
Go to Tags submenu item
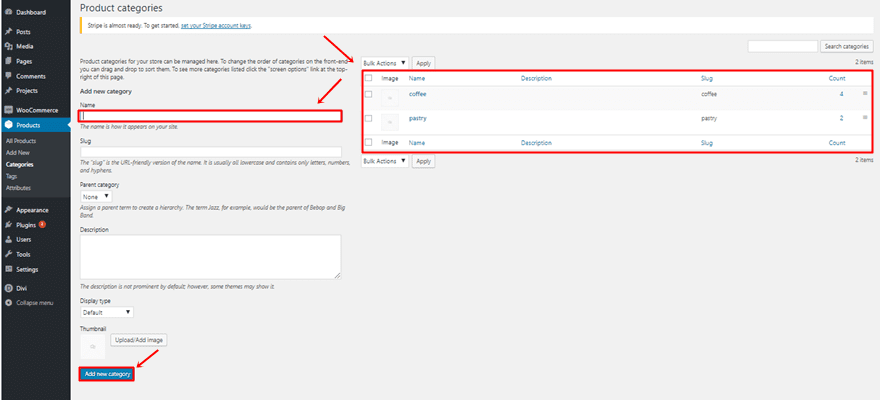pos(12,176)
